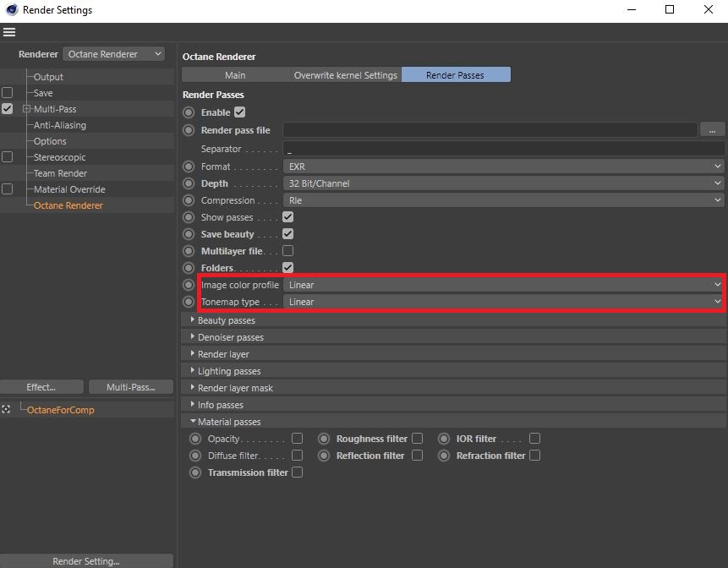The image size is (728, 568).
Task: Click keyframe dot beside Depth
Action: coord(189,183)
